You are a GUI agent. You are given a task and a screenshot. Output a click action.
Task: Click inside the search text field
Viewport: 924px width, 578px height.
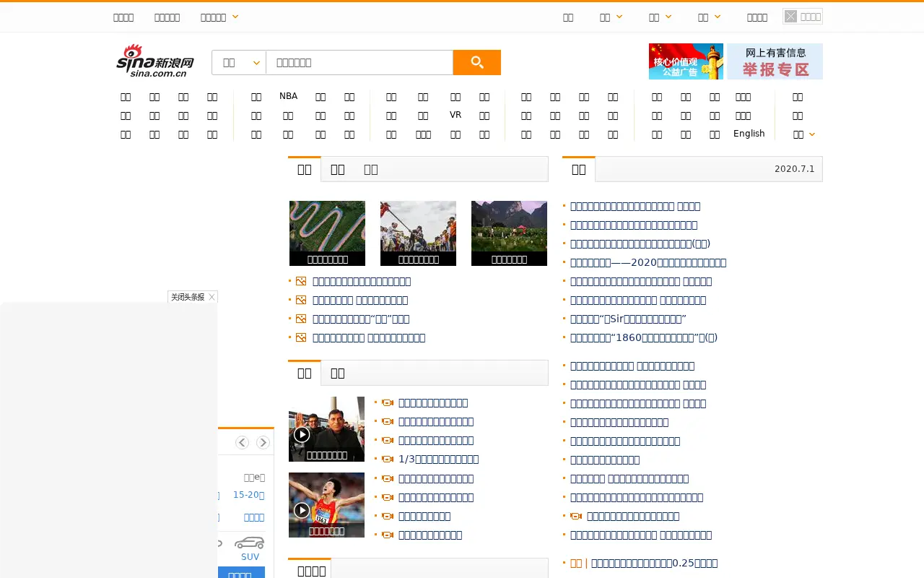pyautogui.click(x=359, y=62)
